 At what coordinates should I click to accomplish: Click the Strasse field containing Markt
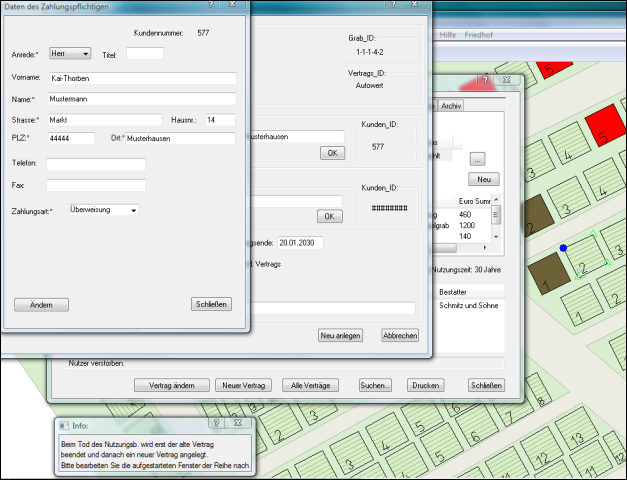point(105,120)
